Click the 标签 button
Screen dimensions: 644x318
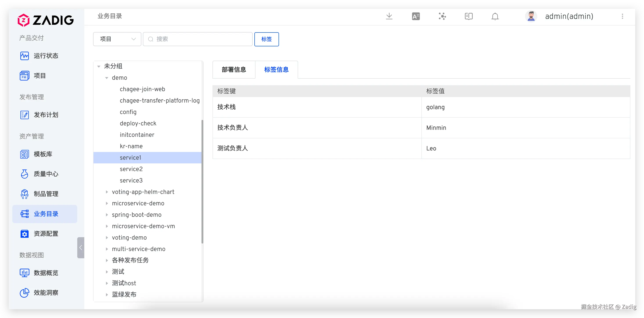click(x=266, y=39)
